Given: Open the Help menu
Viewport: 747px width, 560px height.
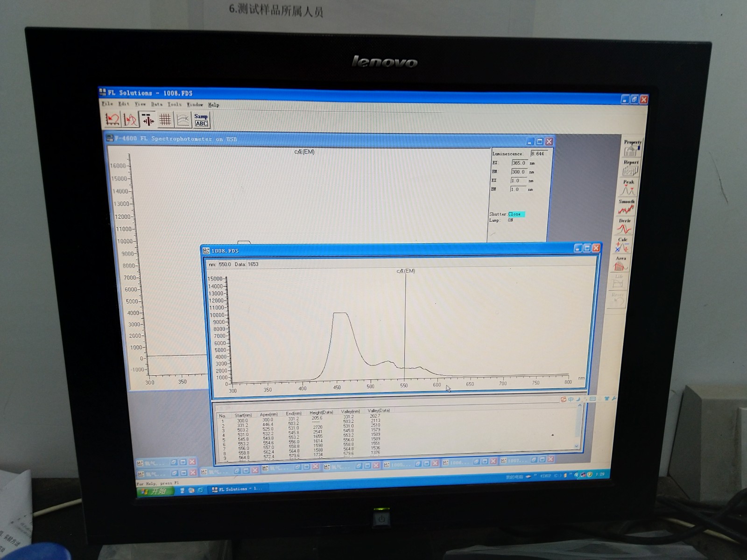Looking at the screenshot, I should tap(213, 105).
